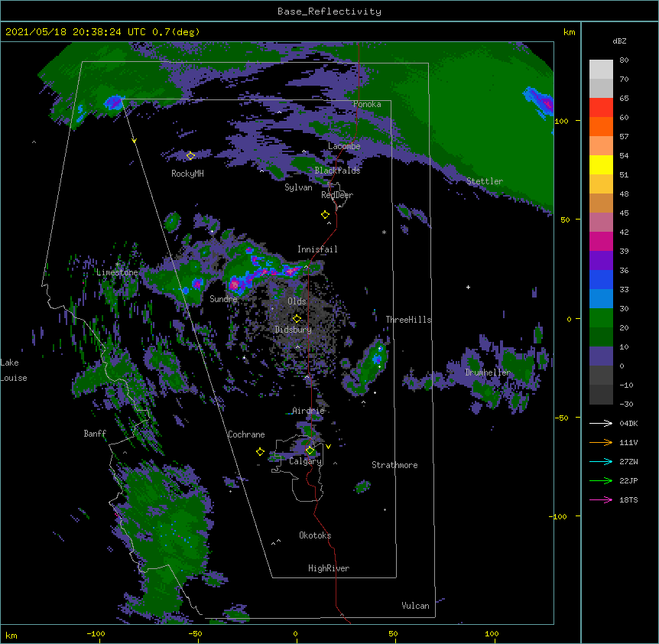Click the Blackfalds label

tap(337, 171)
